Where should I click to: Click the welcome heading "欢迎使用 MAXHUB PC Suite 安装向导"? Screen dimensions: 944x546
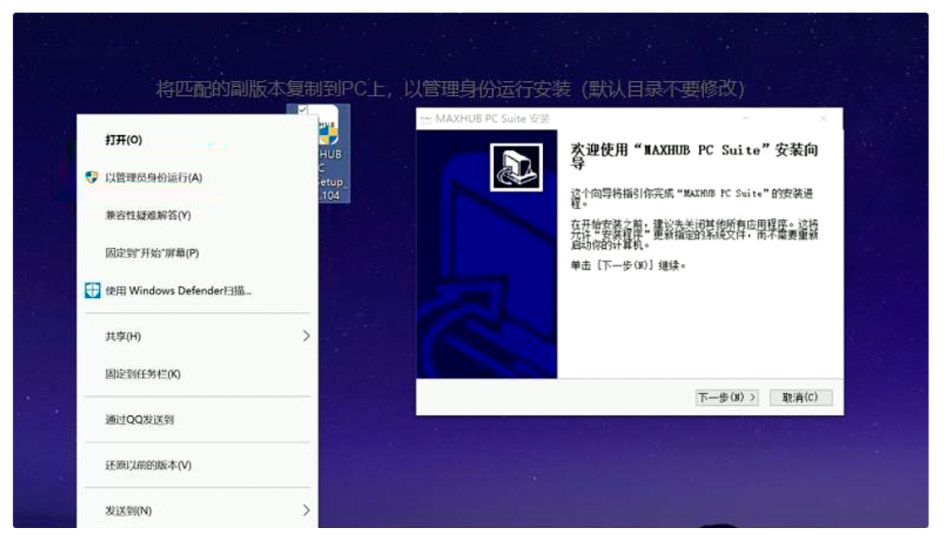pyautogui.click(x=694, y=156)
